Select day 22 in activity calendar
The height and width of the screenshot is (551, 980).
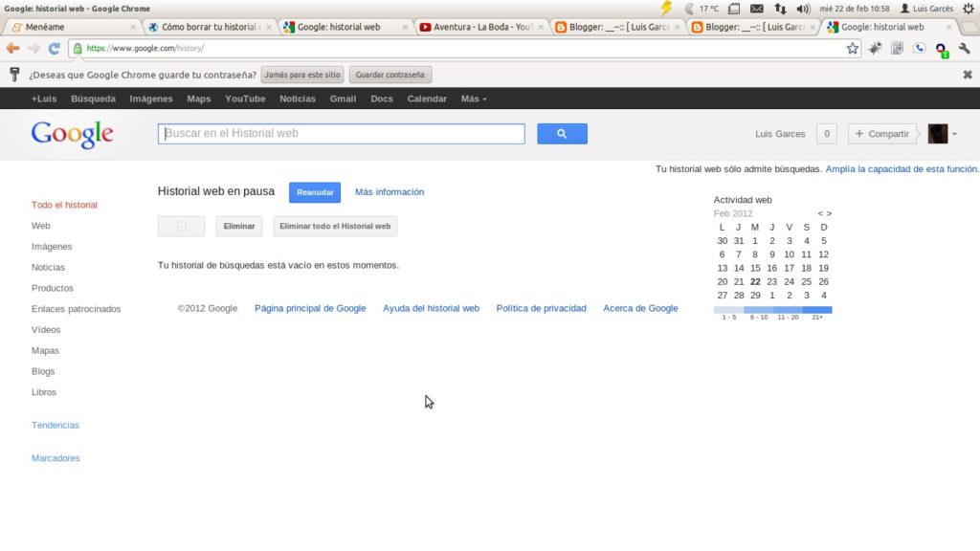click(x=755, y=282)
